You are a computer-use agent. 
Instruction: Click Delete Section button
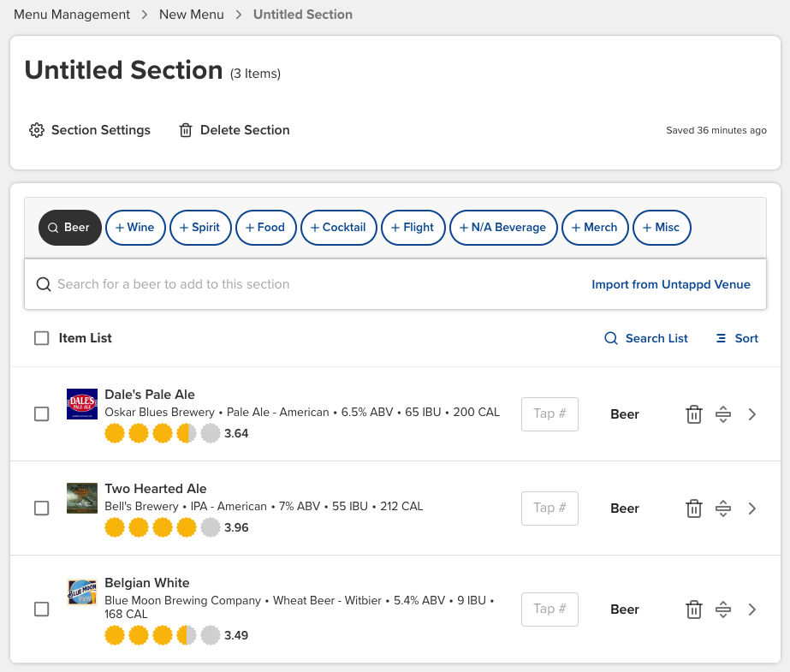(235, 130)
